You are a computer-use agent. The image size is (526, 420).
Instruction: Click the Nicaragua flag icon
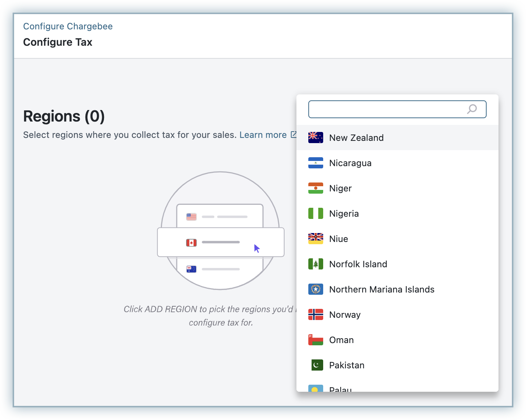[315, 163]
